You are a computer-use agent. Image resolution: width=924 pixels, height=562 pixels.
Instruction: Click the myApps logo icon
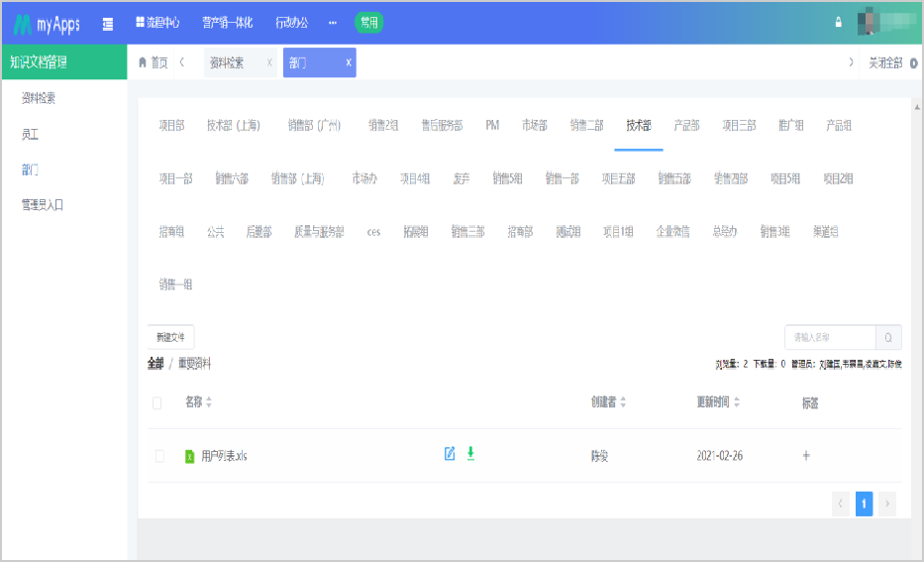pyautogui.click(x=23, y=24)
